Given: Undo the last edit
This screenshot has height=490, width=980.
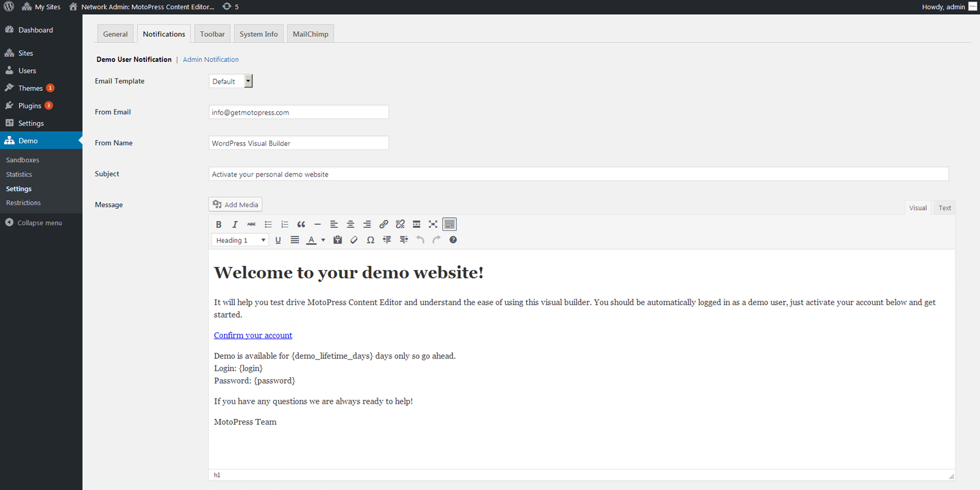Looking at the screenshot, I should pos(420,240).
